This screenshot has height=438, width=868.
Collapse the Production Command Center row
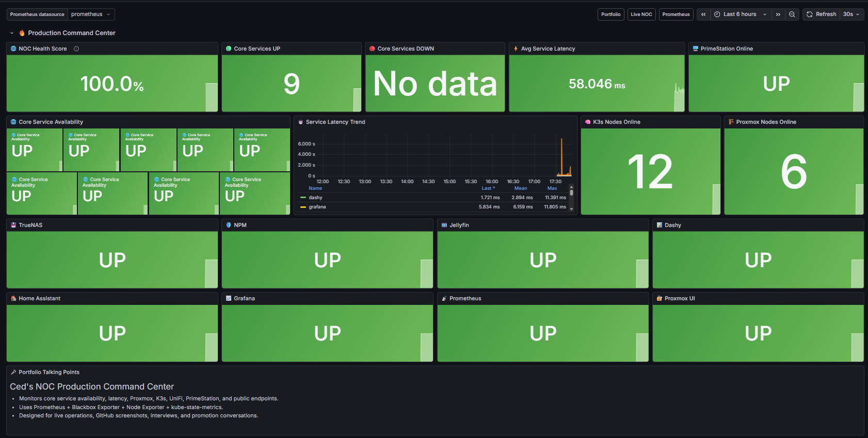pyautogui.click(x=12, y=33)
